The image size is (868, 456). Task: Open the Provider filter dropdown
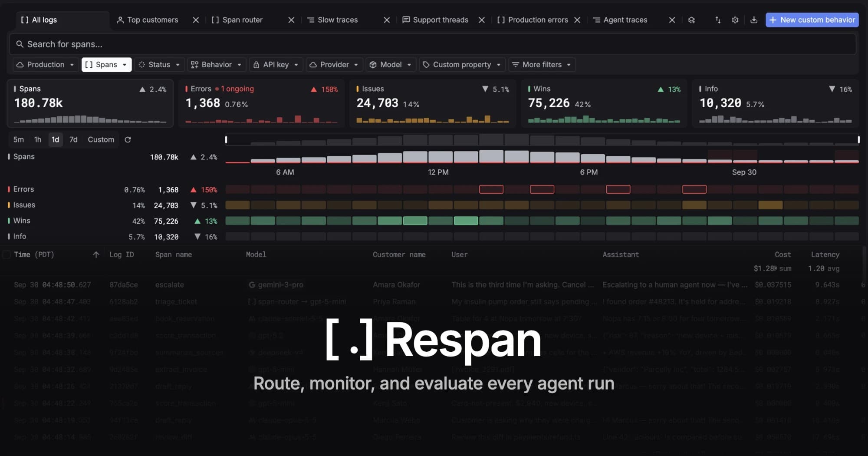pos(334,65)
